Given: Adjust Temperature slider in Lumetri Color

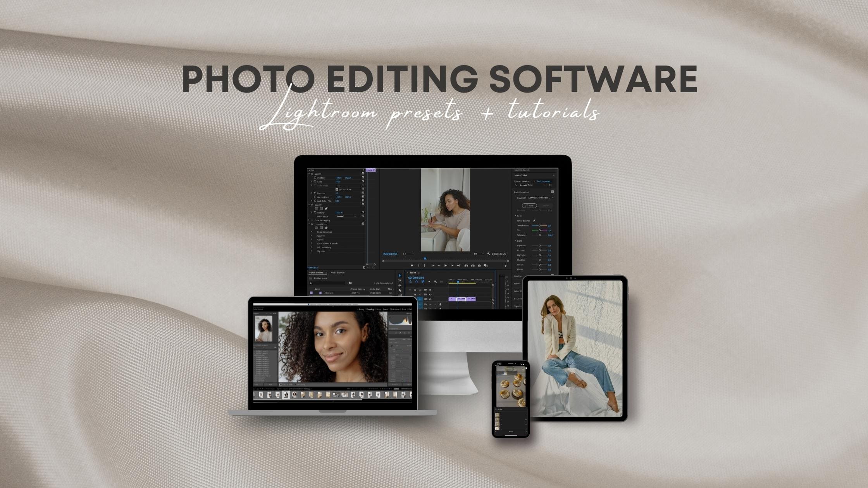Looking at the screenshot, I should coord(539,225).
